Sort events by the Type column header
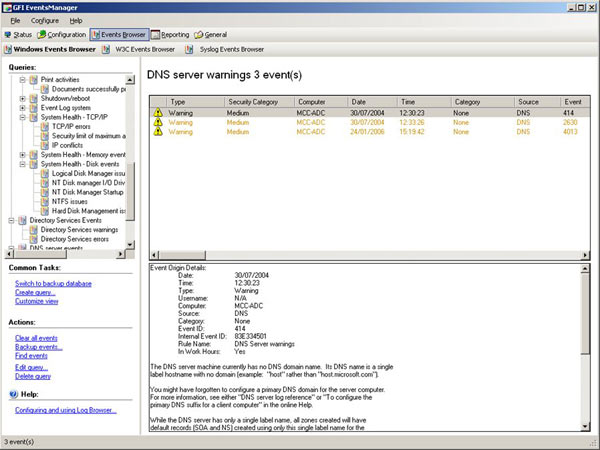This screenshot has width=600, height=450. click(195, 102)
